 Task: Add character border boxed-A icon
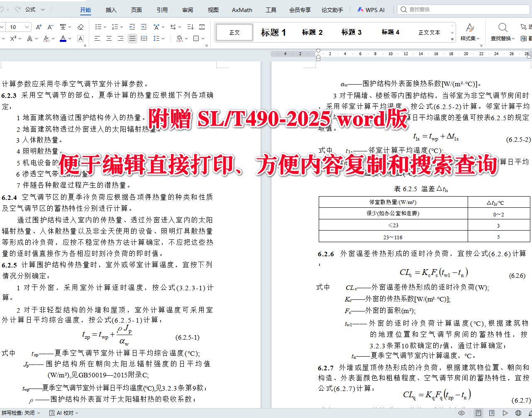click(81, 39)
